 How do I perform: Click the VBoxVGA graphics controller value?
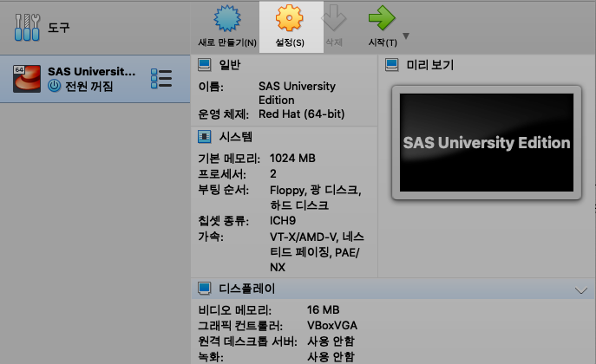tap(331, 325)
